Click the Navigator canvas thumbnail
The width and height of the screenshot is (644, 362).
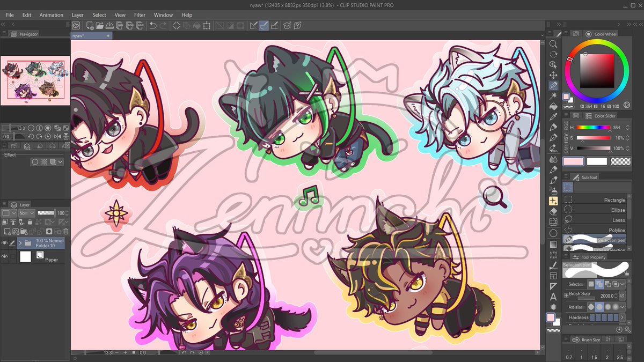tap(35, 80)
